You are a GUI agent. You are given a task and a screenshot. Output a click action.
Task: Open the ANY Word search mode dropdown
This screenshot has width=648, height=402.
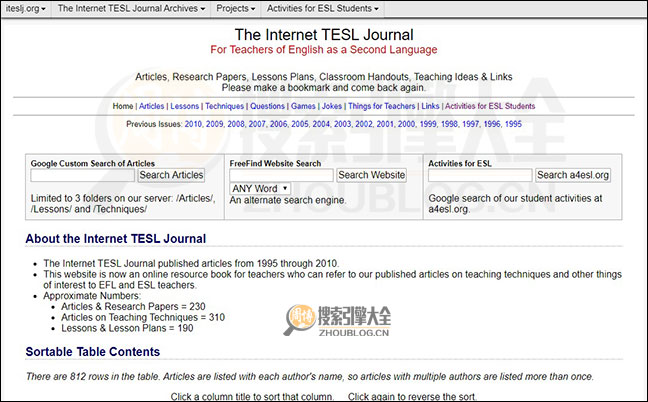(260, 188)
